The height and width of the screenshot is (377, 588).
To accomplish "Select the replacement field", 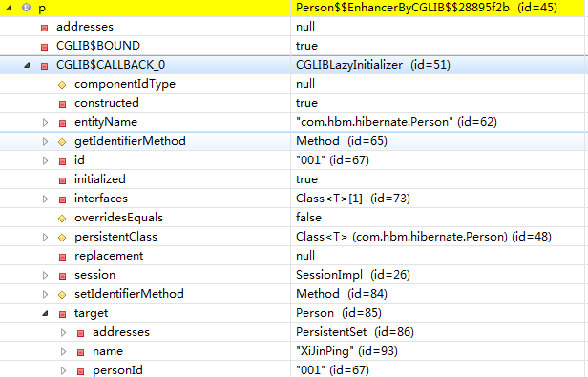I will (x=109, y=256).
